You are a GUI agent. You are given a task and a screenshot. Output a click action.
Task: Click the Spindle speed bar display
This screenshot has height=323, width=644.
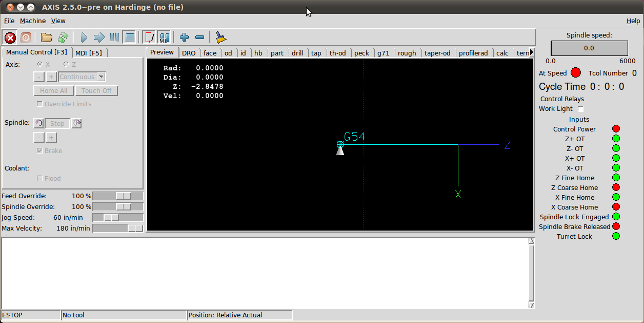[589, 48]
